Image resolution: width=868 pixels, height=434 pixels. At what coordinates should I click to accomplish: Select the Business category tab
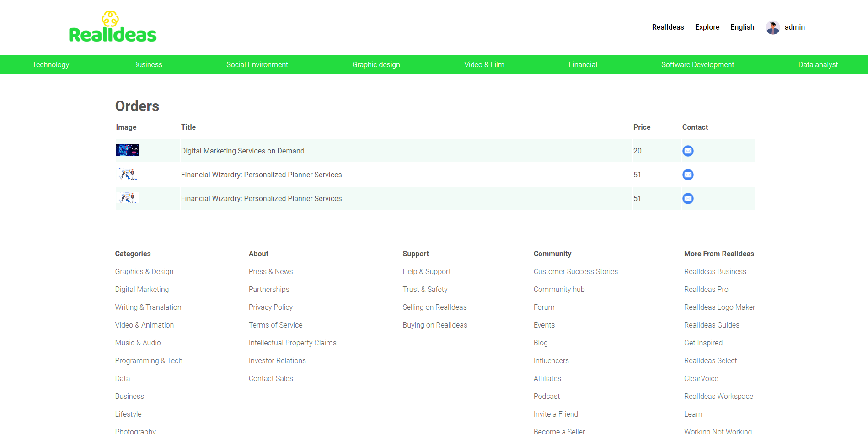(148, 65)
